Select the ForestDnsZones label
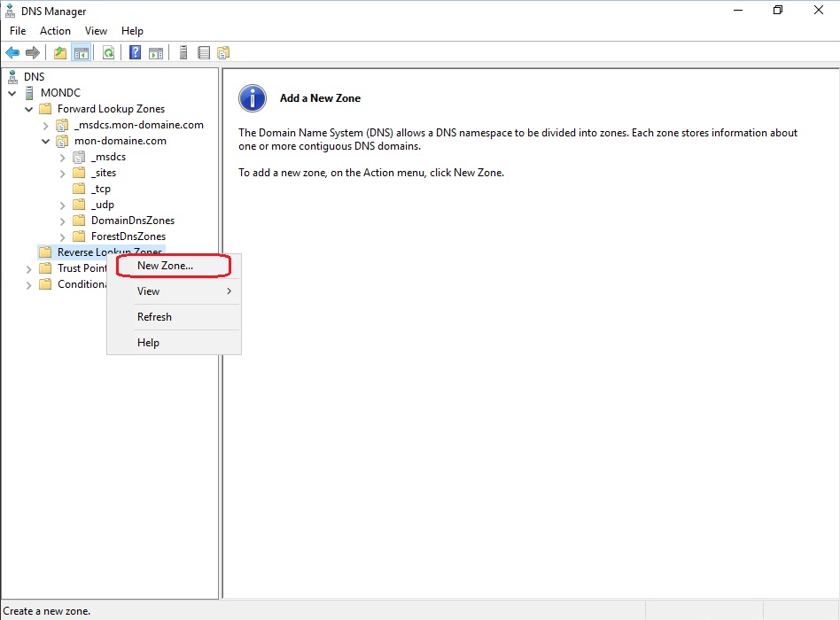Viewport: 840px width, 620px height. pyautogui.click(x=128, y=236)
